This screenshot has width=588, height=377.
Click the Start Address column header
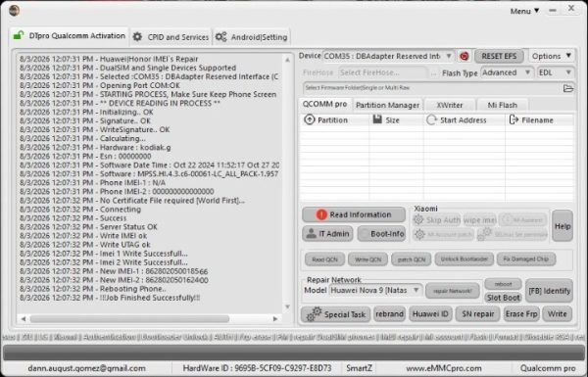(x=465, y=119)
